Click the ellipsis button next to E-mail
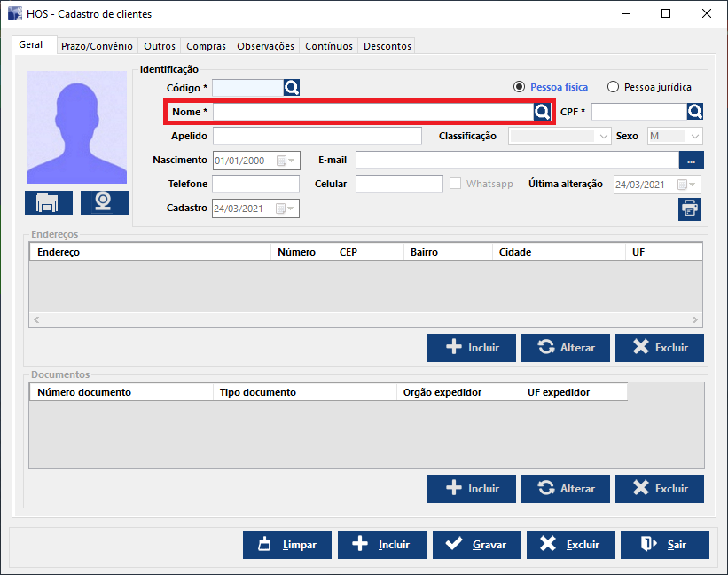This screenshot has height=575, width=728. (691, 160)
